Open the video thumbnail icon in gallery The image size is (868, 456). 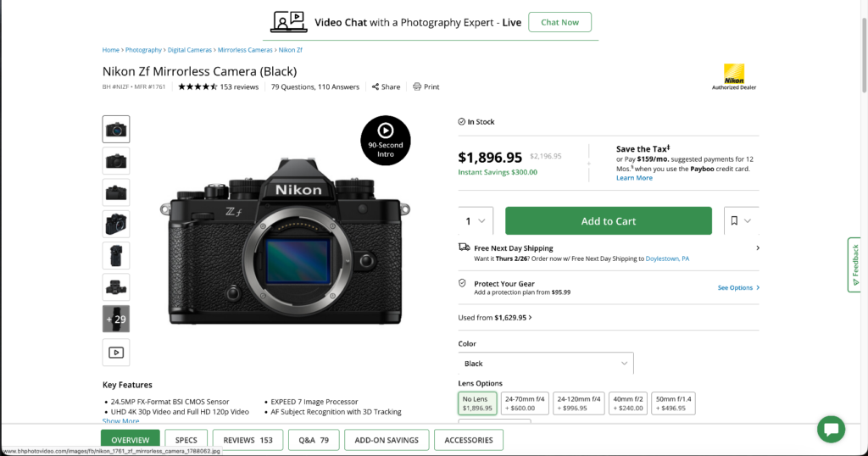pyautogui.click(x=116, y=352)
